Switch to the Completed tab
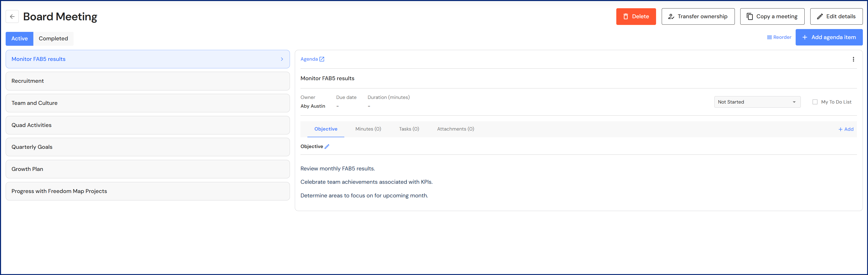Screen dimensions: 868x275 coord(53,39)
